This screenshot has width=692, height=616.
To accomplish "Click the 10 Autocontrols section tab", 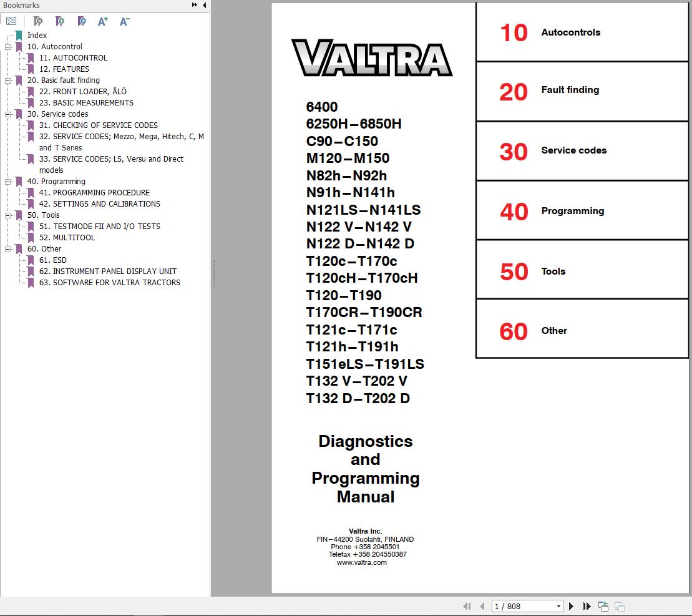I will 582,32.
